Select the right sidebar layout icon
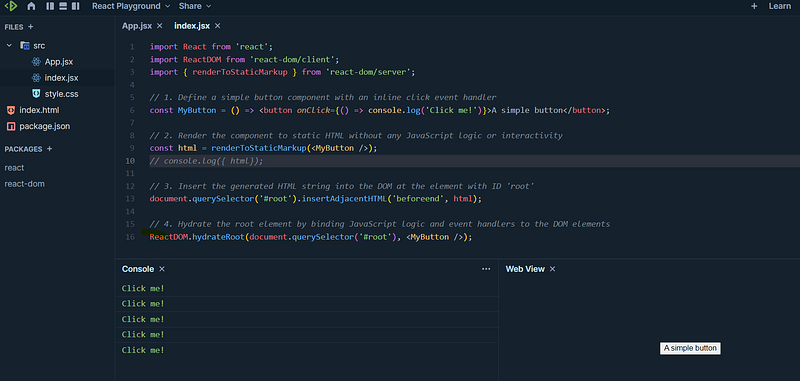This screenshot has width=800, height=381. [x=76, y=6]
